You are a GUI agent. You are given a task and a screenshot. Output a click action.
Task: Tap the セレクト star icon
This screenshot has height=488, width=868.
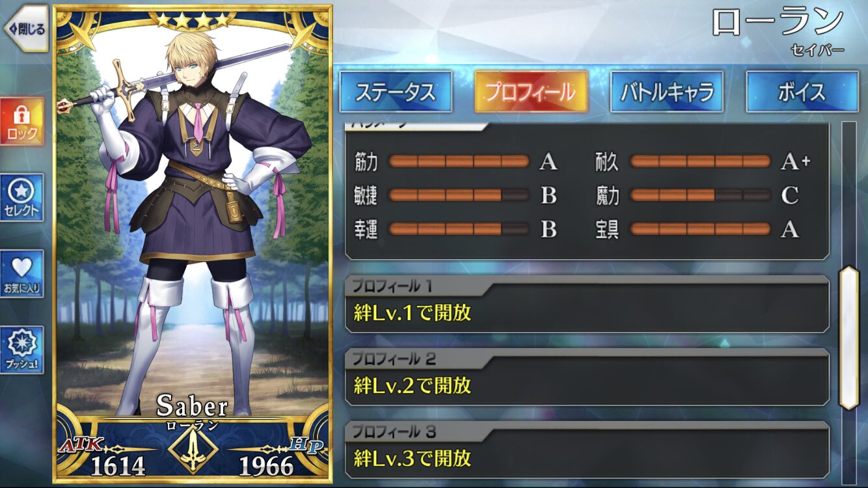point(22,198)
